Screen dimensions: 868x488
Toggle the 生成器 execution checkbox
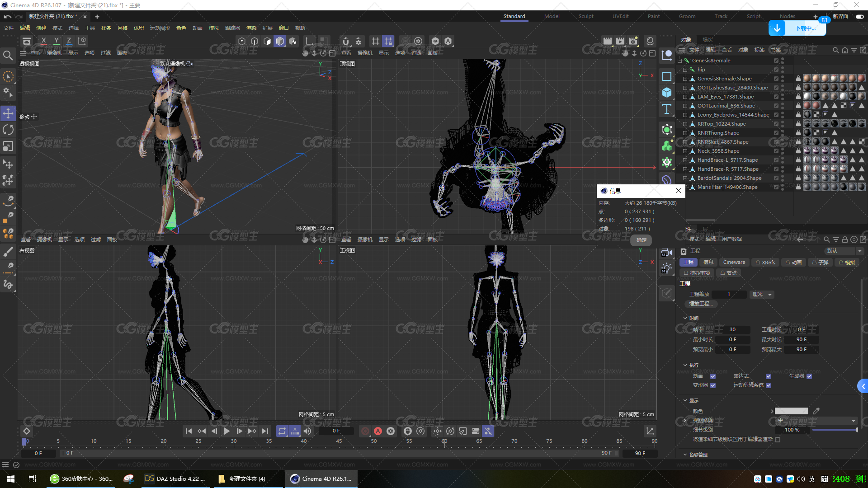click(809, 376)
